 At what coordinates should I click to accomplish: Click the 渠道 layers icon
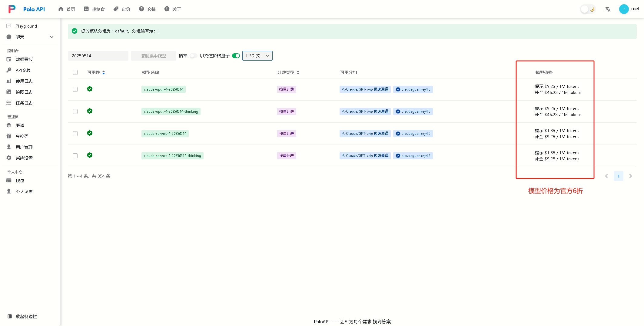click(x=9, y=125)
